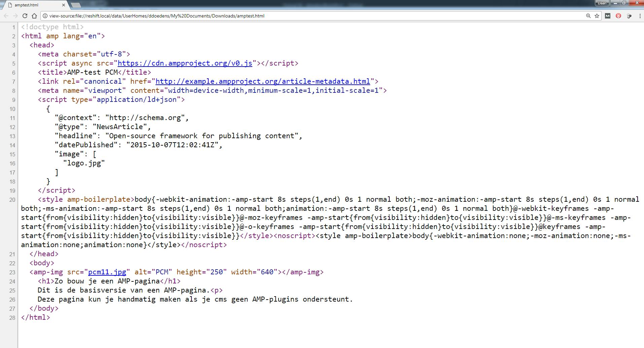Open the zoom magnifier in the address bar

[588, 16]
